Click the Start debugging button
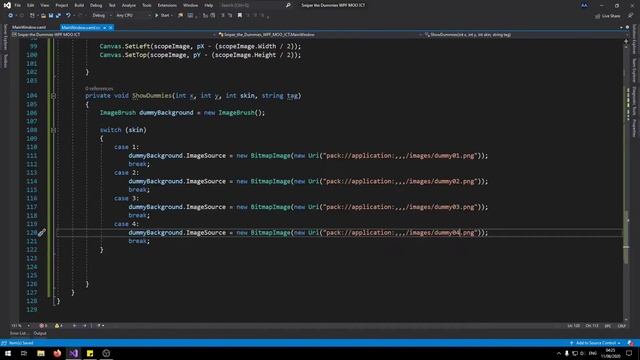 (162, 16)
